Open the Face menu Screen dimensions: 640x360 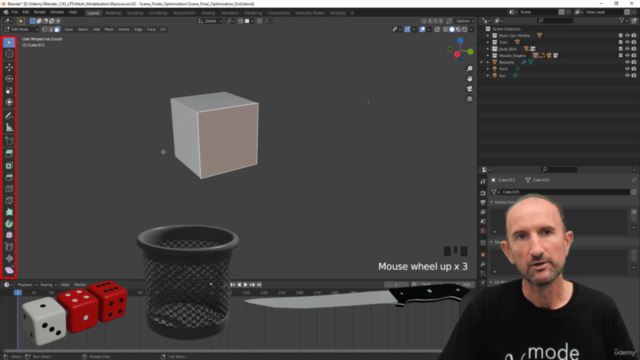[x=151, y=29]
